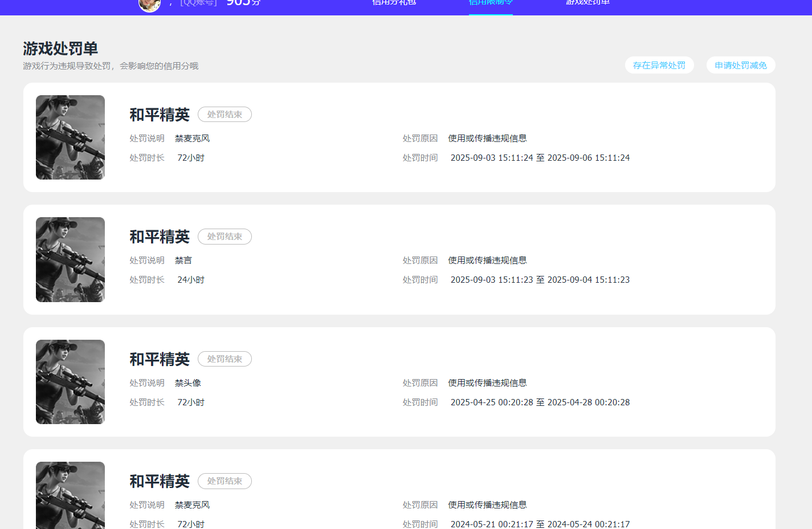
Task: Click the game icon on the 禁头像 penalty card
Action: tap(70, 382)
